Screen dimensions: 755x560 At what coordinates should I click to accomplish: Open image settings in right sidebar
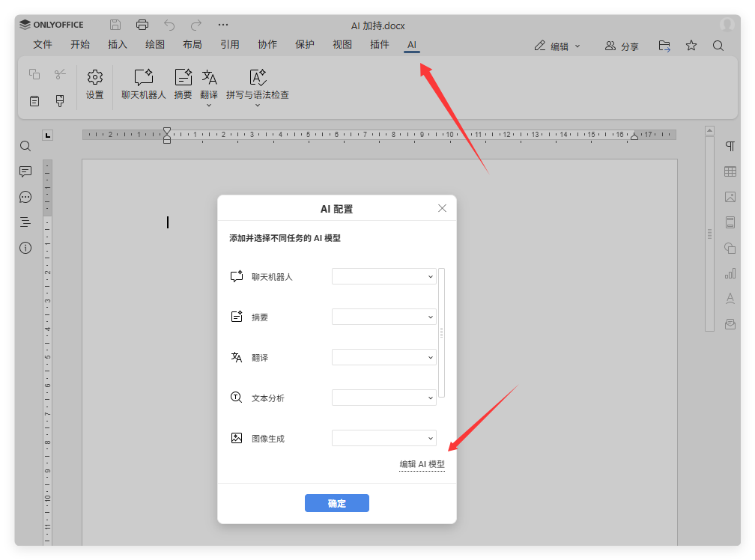click(730, 197)
